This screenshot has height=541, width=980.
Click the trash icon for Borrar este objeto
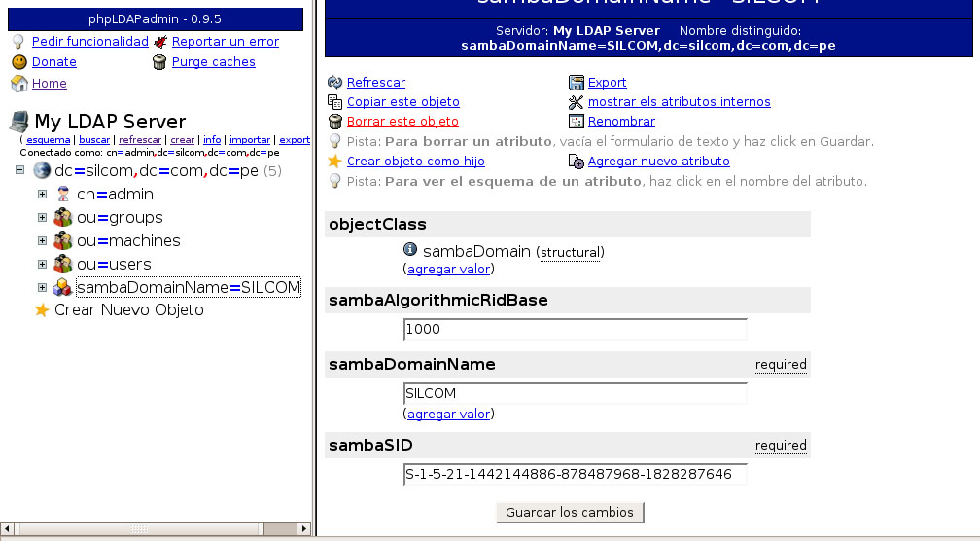(x=335, y=122)
